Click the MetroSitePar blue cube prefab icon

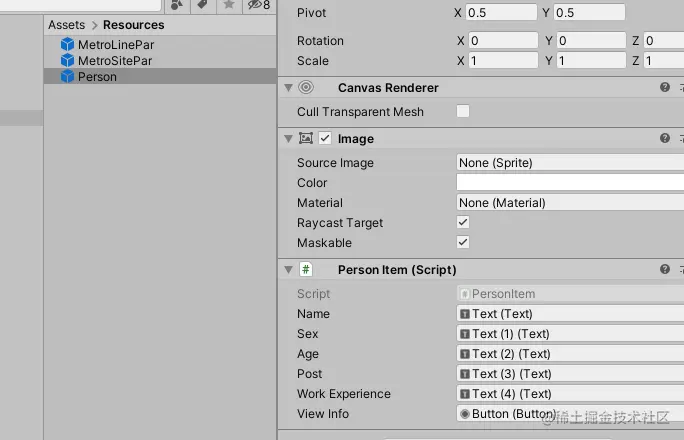[67, 60]
